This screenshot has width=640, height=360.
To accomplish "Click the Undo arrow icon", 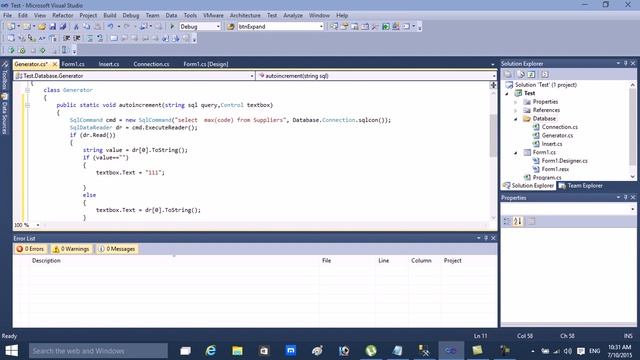I will [110, 27].
